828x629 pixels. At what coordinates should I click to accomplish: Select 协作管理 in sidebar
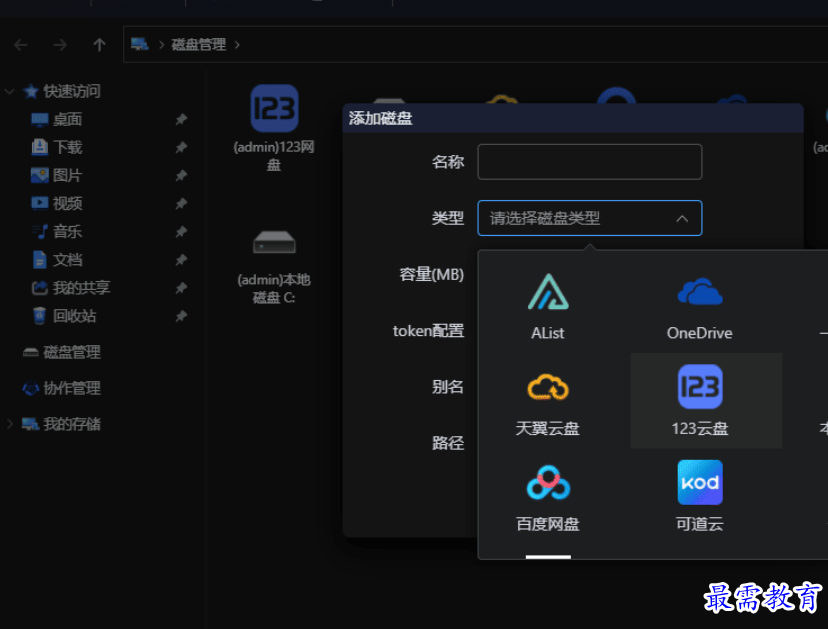point(72,388)
